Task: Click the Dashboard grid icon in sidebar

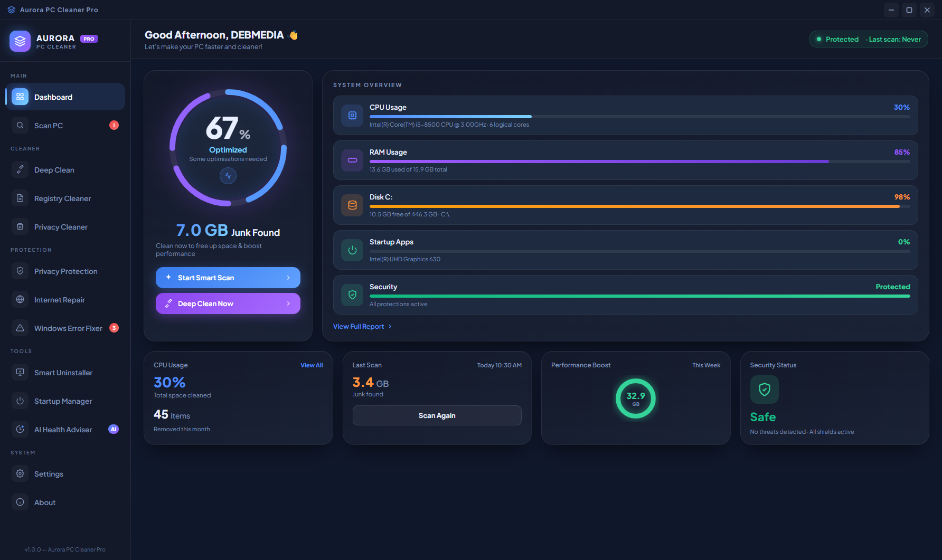Action: [20, 97]
